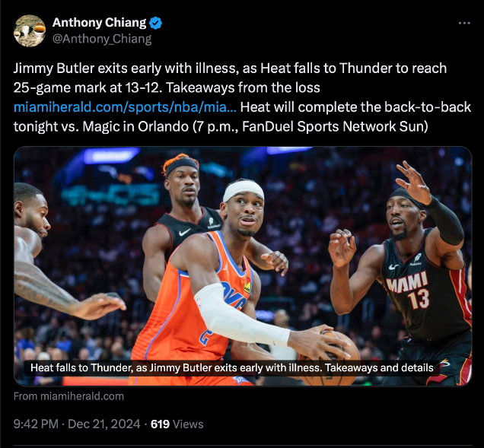Viewport: 484px width, 448px height.
Task: Click the blue verified badge icon
Action: (155, 23)
